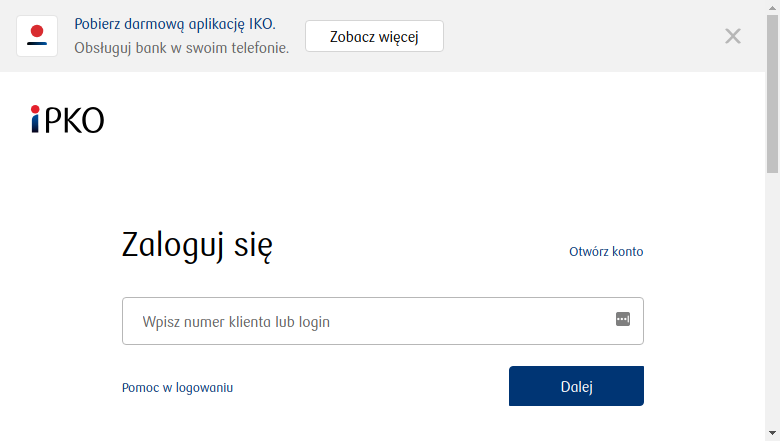Viewport: 780px width, 441px height.
Task: Click the red-dotted letter i of the iPKO logo
Action: click(x=35, y=119)
